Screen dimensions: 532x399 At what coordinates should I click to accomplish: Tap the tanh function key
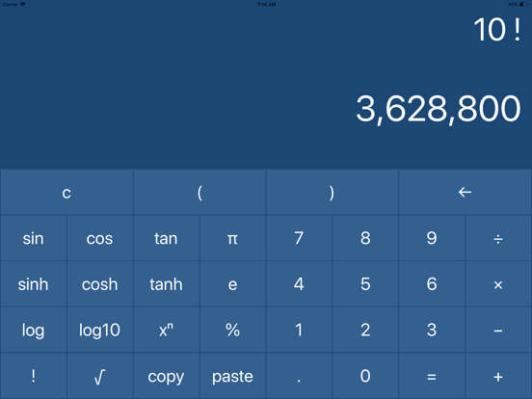click(x=166, y=284)
